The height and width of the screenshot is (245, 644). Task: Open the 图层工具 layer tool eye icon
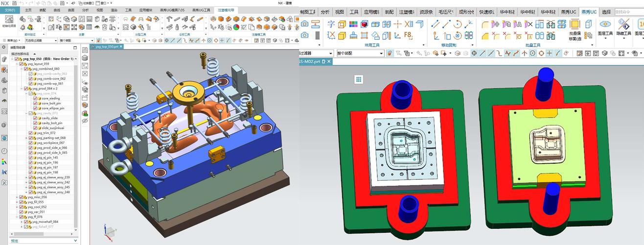point(605,24)
